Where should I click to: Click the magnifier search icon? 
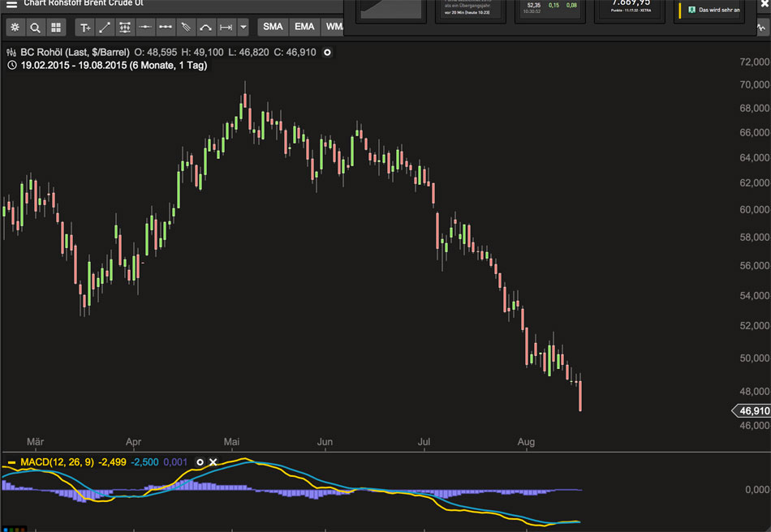pyautogui.click(x=36, y=28)
